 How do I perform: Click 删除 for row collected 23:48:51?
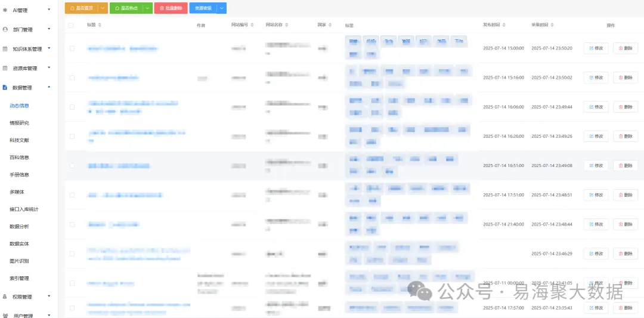pyautogui.click(x=626, y=194)
